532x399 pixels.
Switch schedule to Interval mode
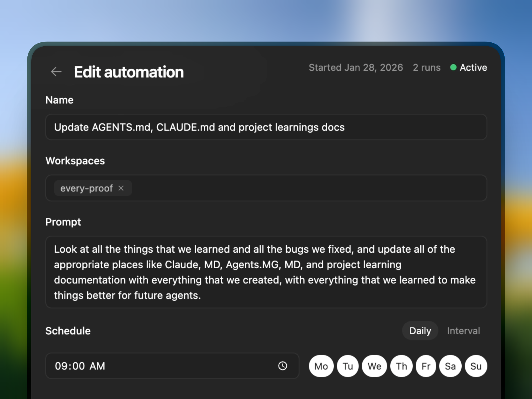pyautogui.click(x=464, y=331)
